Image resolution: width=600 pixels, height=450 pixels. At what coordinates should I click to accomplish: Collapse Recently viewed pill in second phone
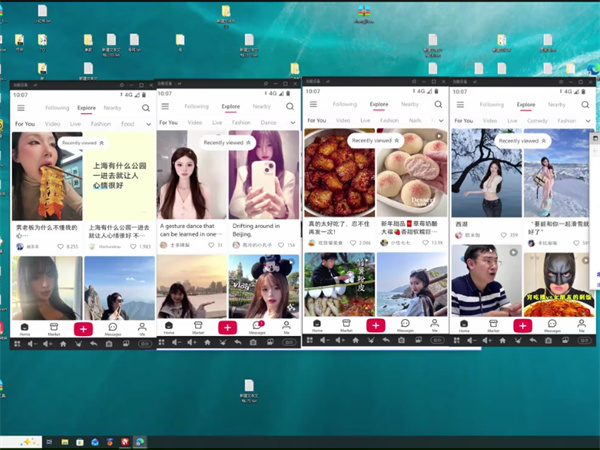coord(227,143)
